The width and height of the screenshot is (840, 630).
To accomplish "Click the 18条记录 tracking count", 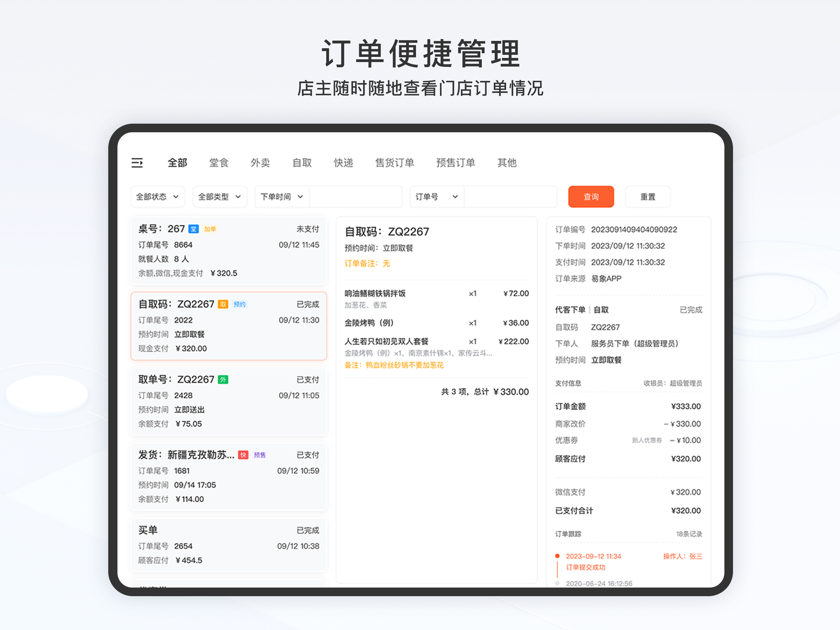I will click(689, 534).
